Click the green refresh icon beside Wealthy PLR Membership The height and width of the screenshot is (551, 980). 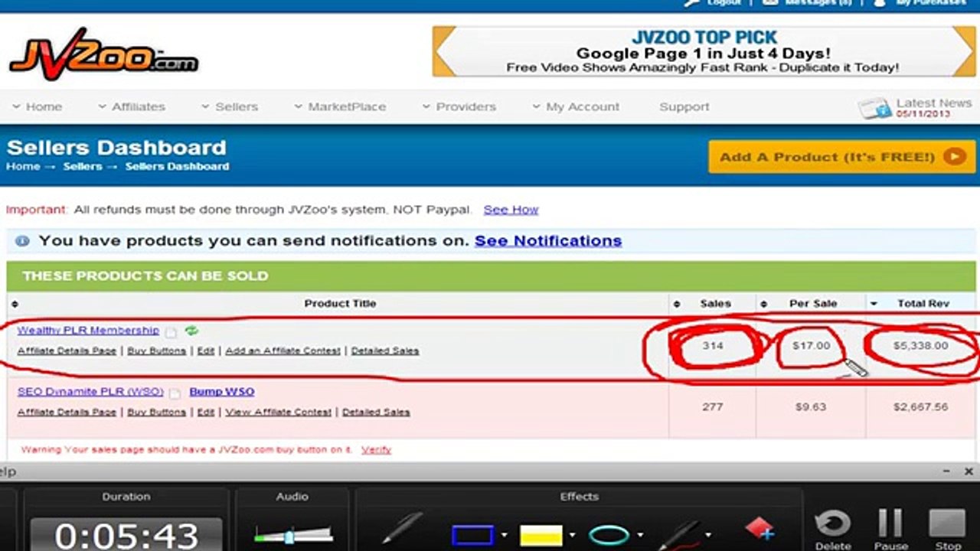pos(191,331)
